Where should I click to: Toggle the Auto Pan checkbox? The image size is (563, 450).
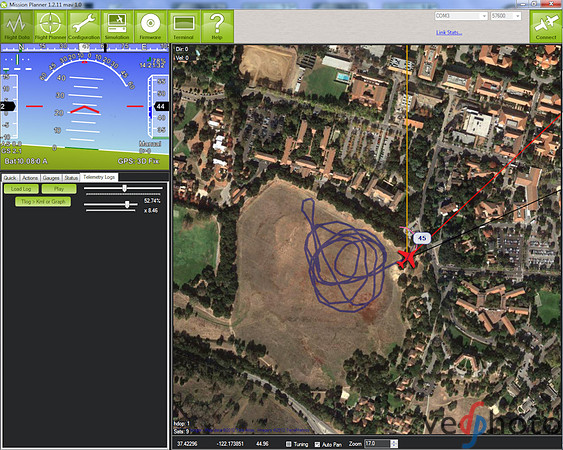[317, 444]
